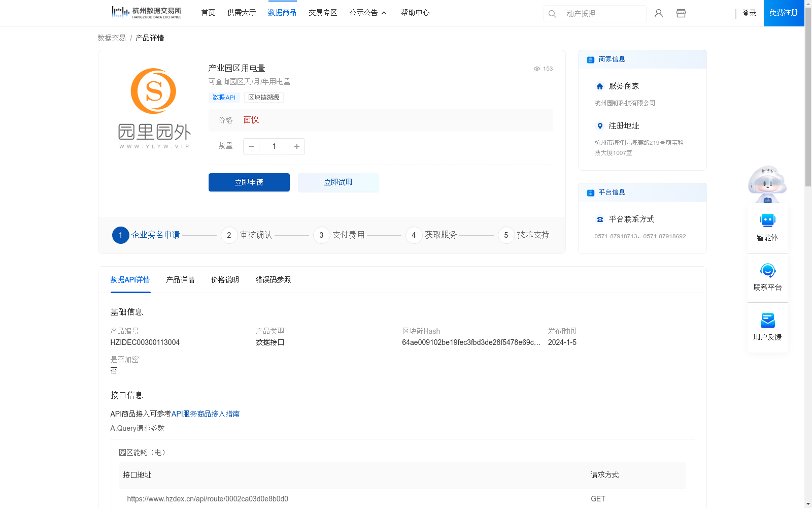Click the page vertical scrollbar thumb

(808, 97)
